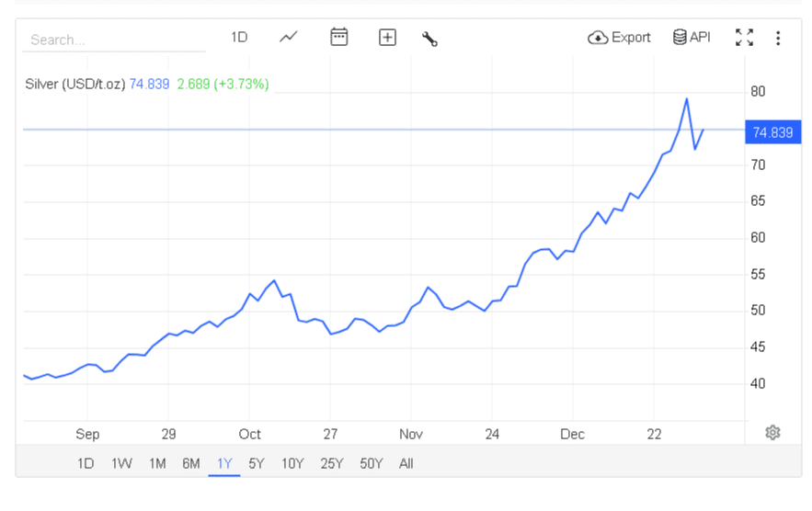Click the Export cloud download button
Screen dimensions: 812x511
point(619,38)
